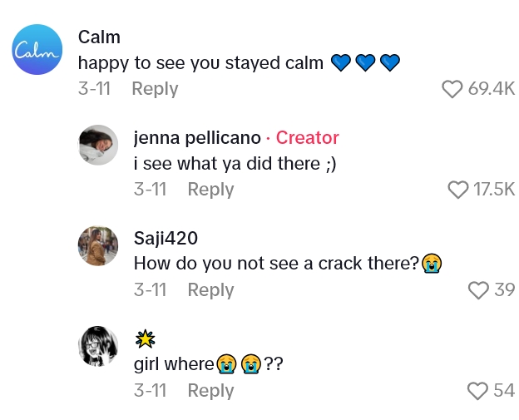Tap the heart on Saji420's comment
This screenshot has width=519, height=420.
(477, 290)
